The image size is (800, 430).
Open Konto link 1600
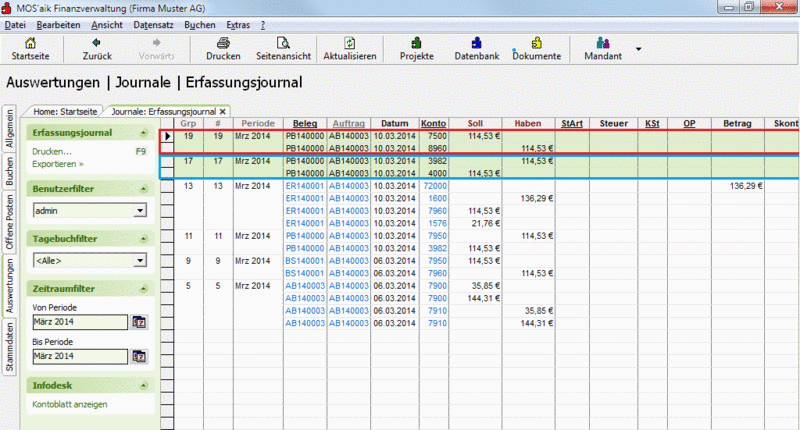pyautogui.click(x=437, y=198)
